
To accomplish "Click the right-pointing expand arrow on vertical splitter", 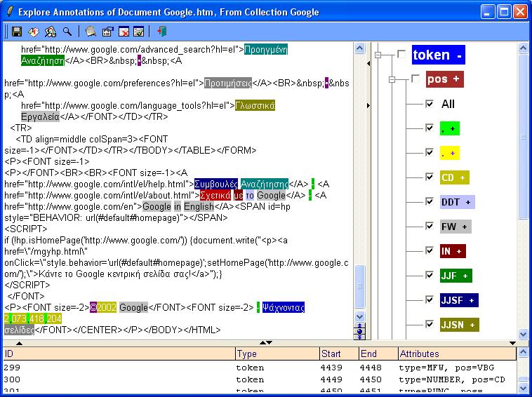I will (368, 105).
